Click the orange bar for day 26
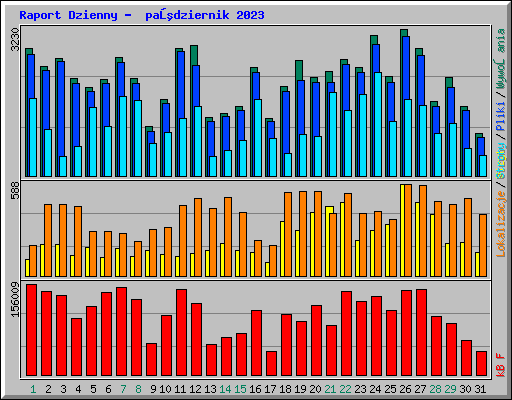 (x=408, y=230)
